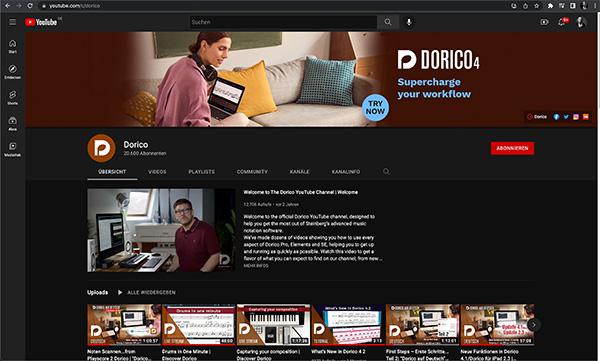The width and height of the screenshot is (600, 361).
Task: Open Abos in the sidebar
Action: 13,124
